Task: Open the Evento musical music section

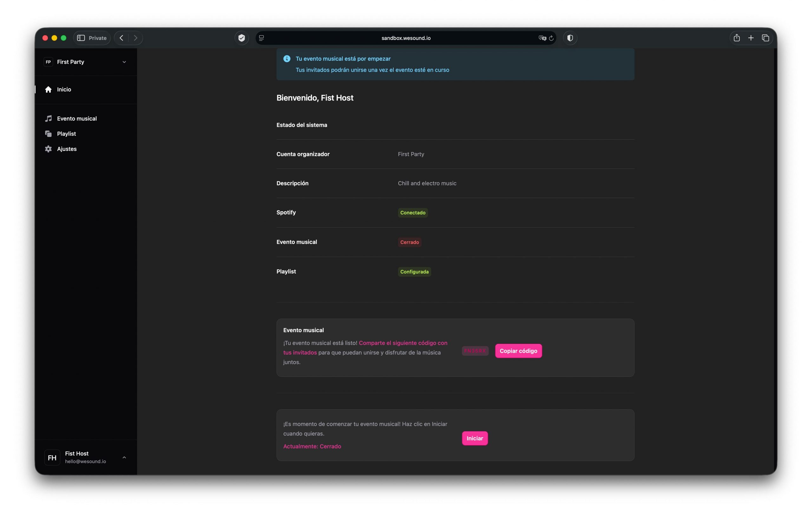Action: point(76,118)
